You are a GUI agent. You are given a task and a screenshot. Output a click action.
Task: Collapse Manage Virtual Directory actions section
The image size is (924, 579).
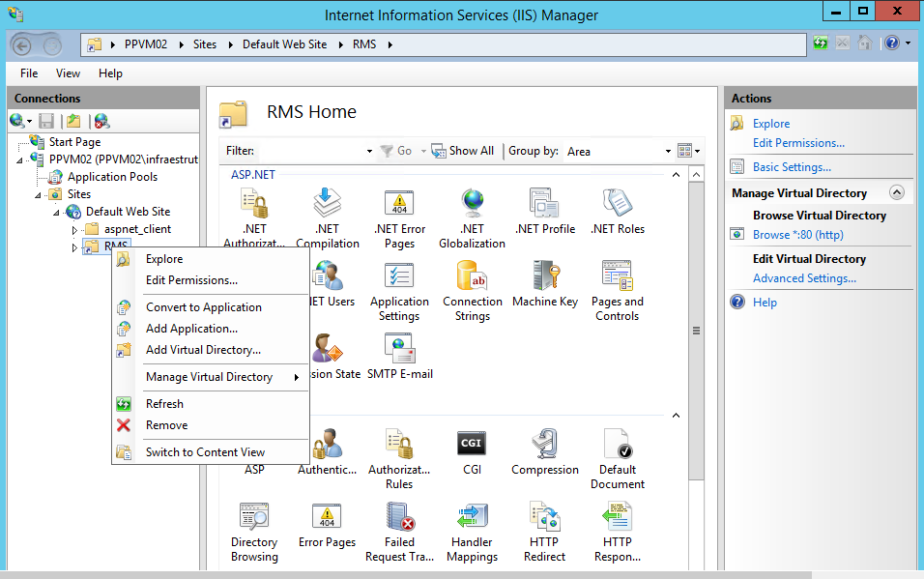pos(896,192)
